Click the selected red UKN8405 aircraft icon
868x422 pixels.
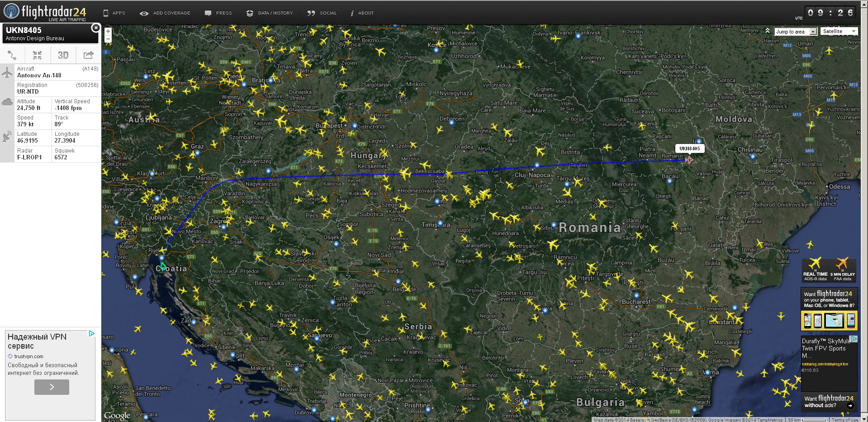(x=688, y=160)
